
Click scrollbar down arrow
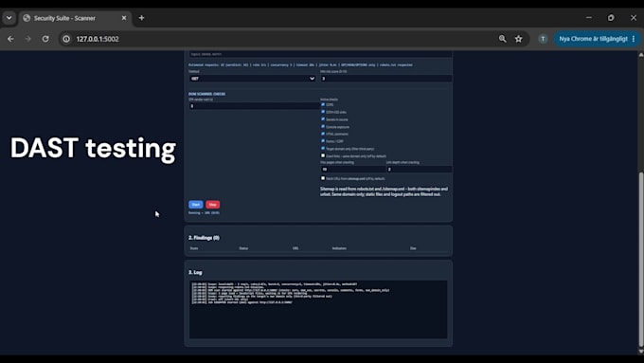point(641,352)
